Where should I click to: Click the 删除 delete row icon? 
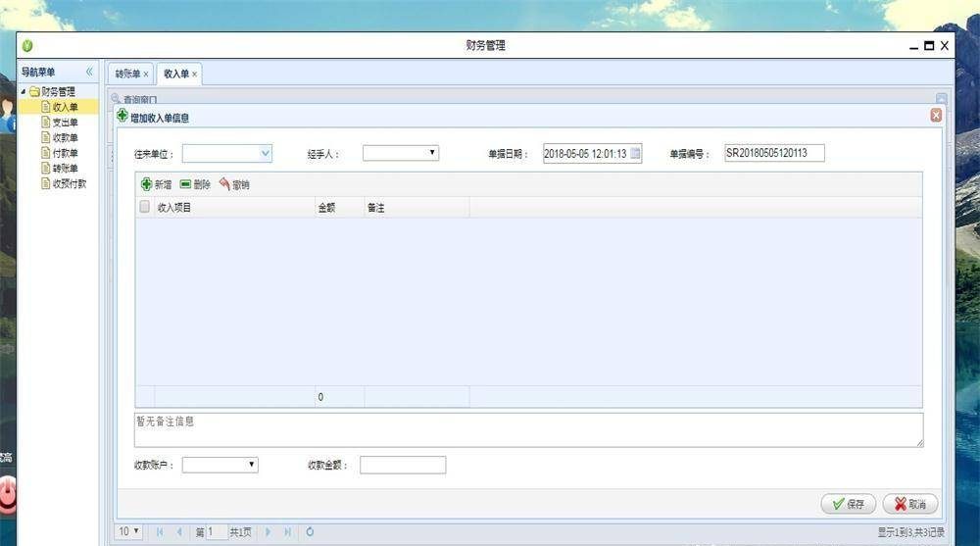(186, 184)
